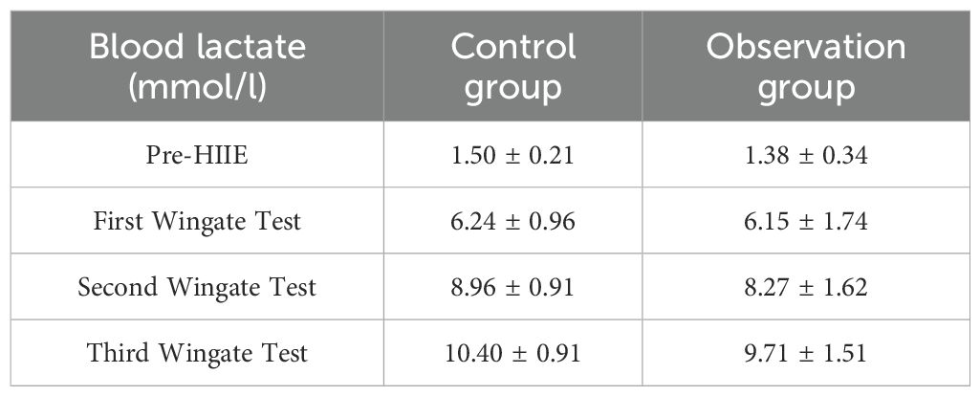Select the 8.96 ± 0.91 cell
Image resolution: width=980 pixels, height=396 pixels.
pos(513,287)
